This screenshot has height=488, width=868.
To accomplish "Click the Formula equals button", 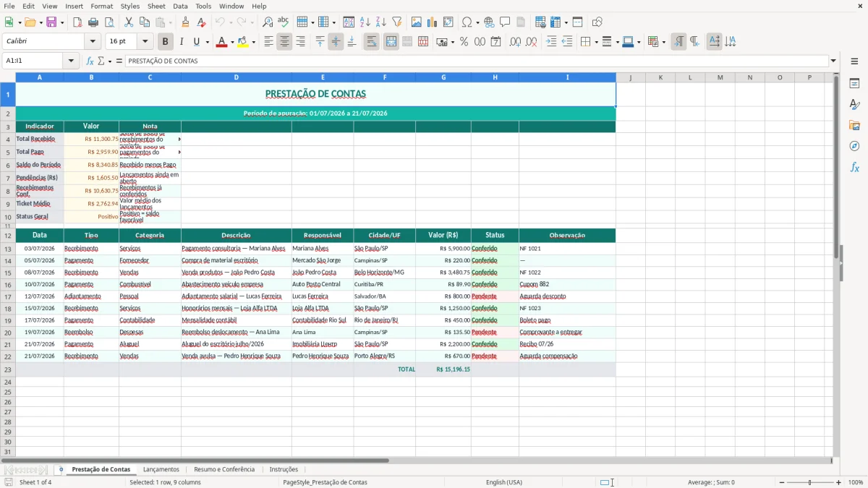I will coord(119,61).
